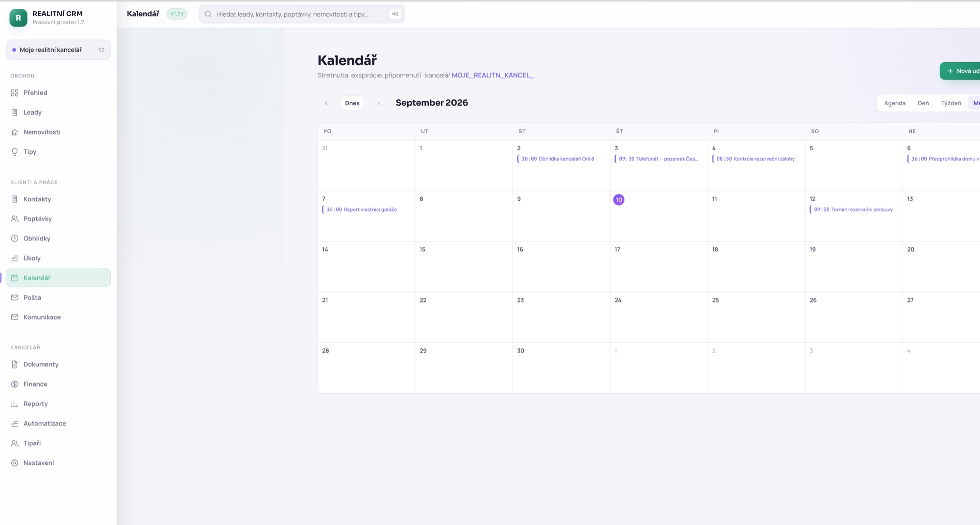Click the V1.7.1 version badge
Image resolution: width=980 pixels, height=525 pixels.
(x=177, y=14)
